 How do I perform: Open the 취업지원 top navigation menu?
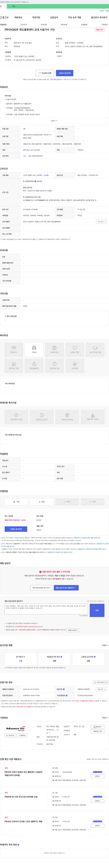point(36,18)
